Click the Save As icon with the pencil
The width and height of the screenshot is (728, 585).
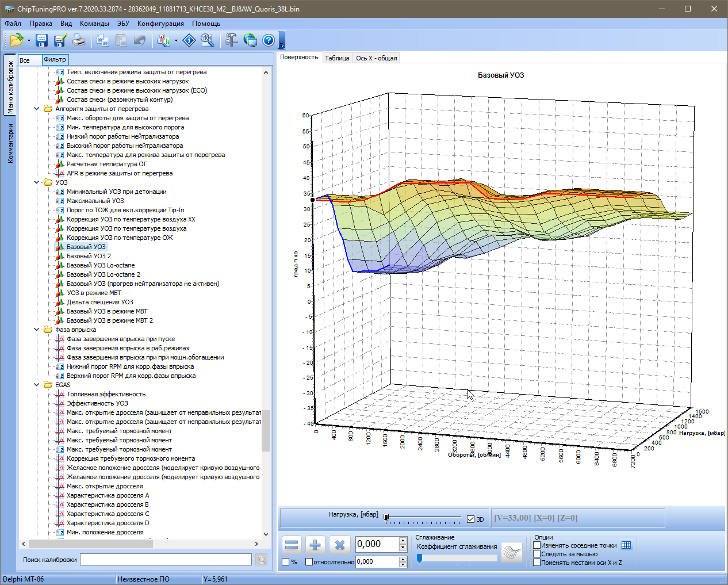pos(60,40)
